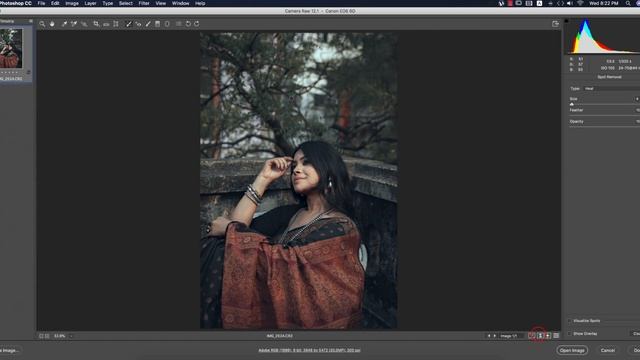Toggle full screen mode icon at toolbar right
The image size is (640, 360).
[x=555, y=24]
